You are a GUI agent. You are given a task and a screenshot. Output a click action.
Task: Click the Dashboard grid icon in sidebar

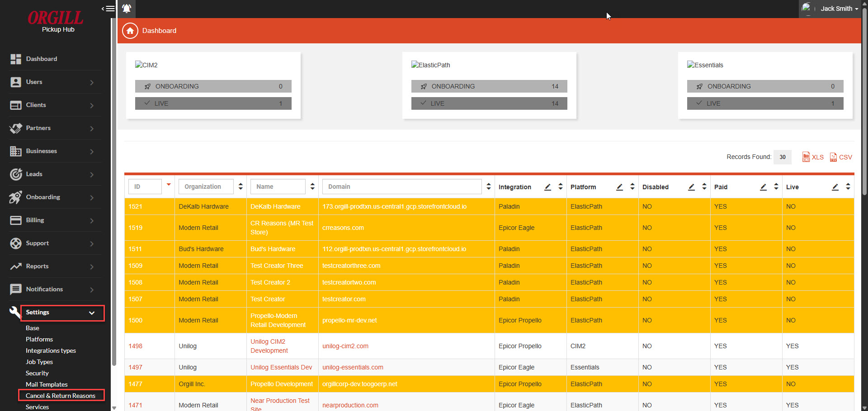pos(16,59)
